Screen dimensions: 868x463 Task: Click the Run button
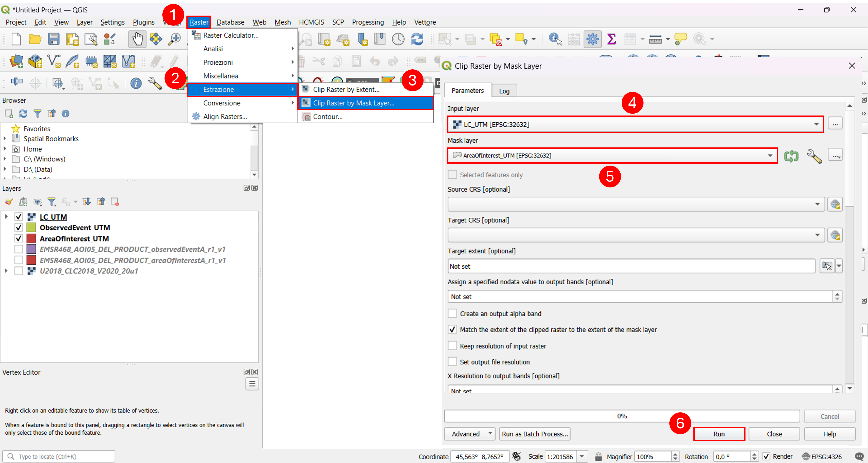click(719, 434)
